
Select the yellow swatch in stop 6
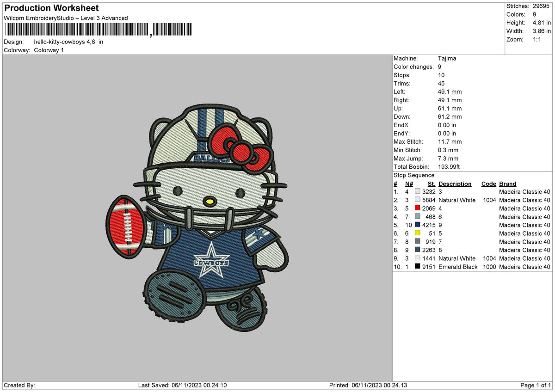point(418,233)
